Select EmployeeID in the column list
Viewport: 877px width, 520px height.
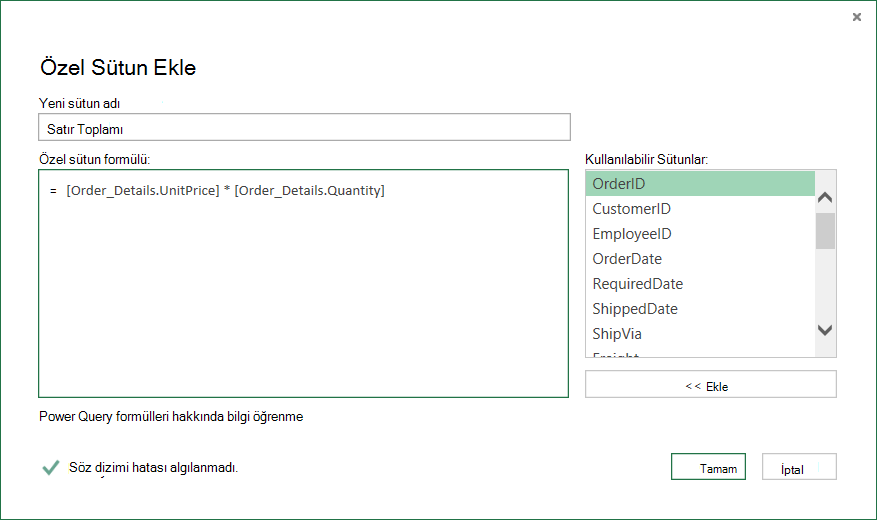(700, 234)
